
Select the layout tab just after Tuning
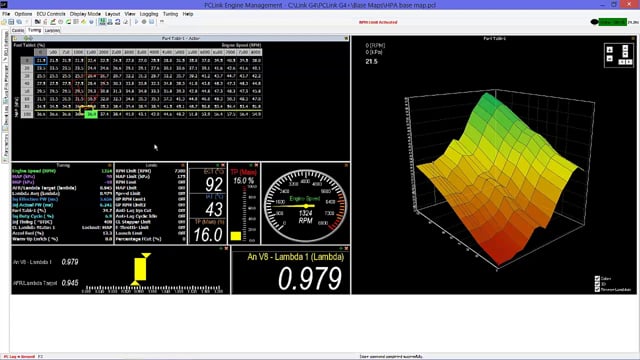tap(52, 31)
